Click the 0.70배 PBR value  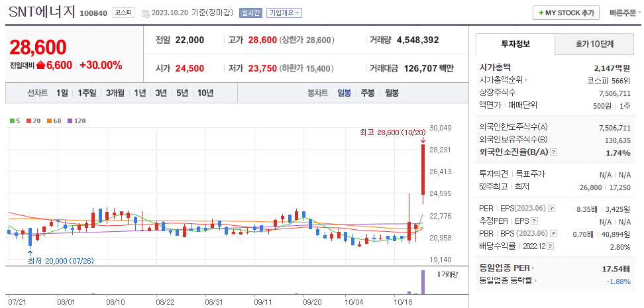coord(583,234)
